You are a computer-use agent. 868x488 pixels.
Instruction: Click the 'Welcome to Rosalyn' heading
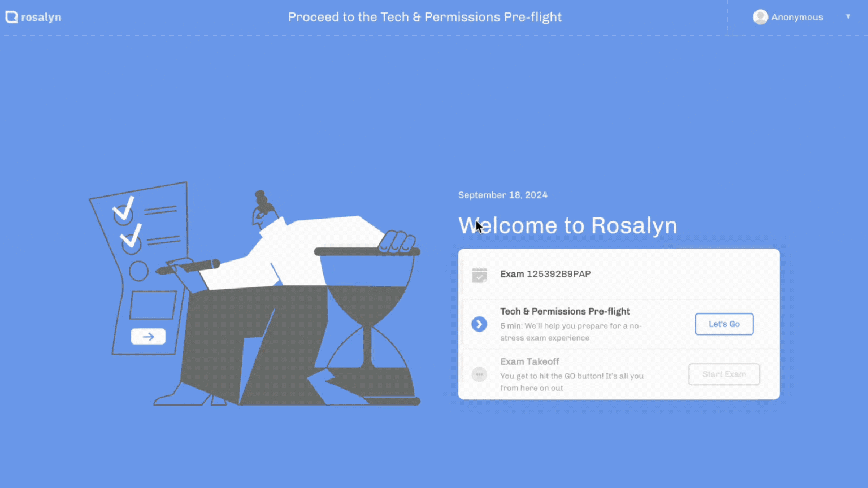(567, 225)
